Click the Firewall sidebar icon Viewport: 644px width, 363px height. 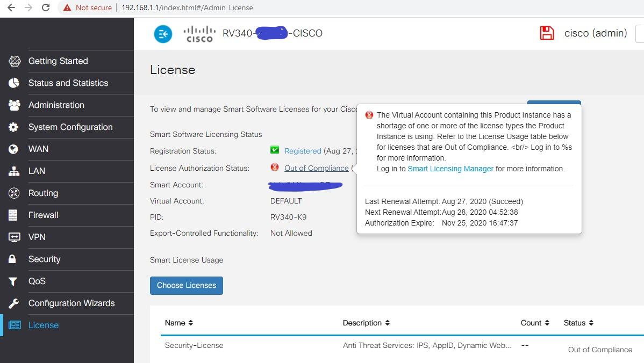pyautogui.click(x=15, y=215)
